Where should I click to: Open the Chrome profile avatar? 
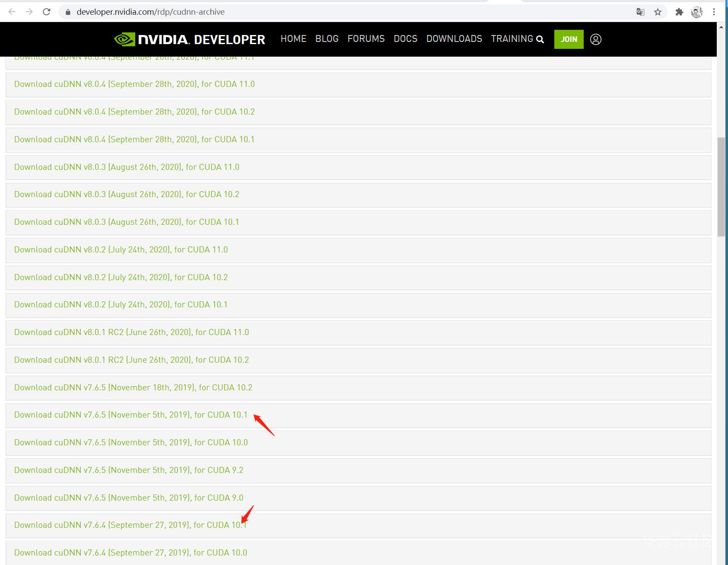click(x=696, y=12)
